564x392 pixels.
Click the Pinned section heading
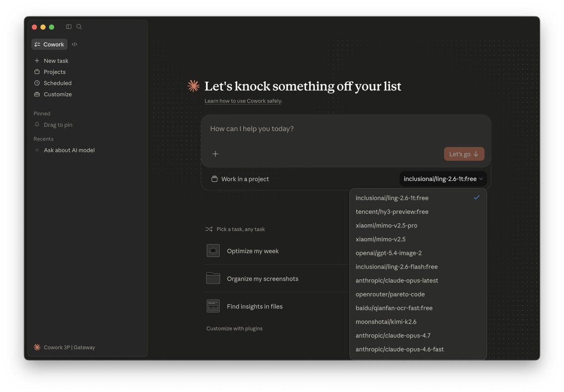42,114
